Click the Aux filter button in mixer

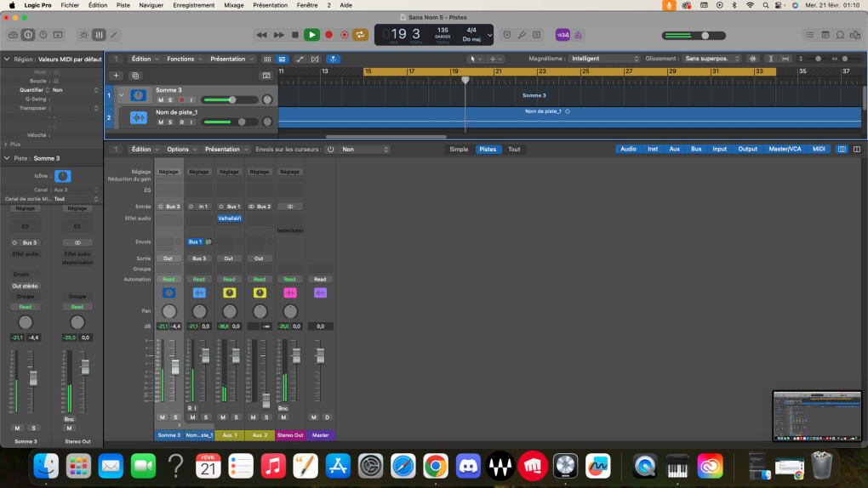[674, 149]
